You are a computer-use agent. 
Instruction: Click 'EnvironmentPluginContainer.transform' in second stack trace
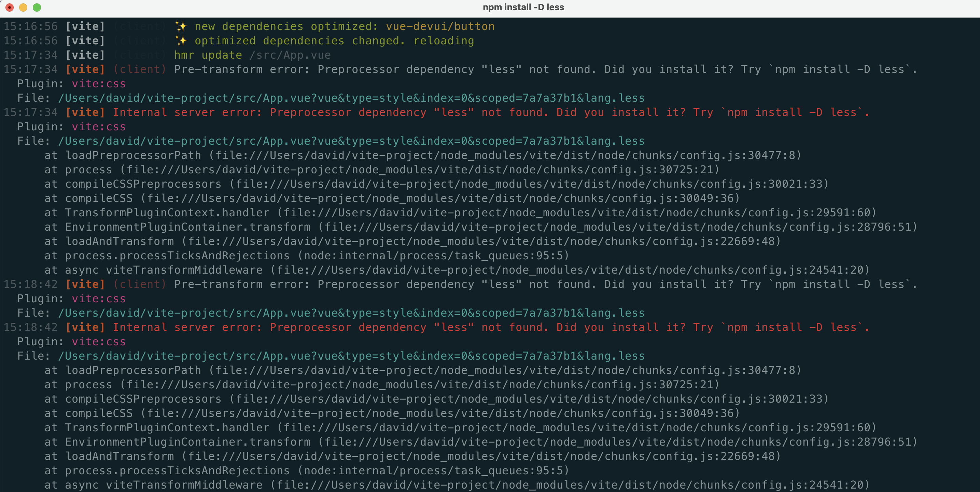click(x=187, y=442)
